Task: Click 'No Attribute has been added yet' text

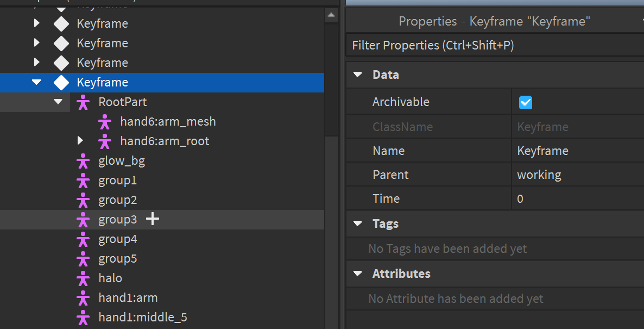Action: 456,299
